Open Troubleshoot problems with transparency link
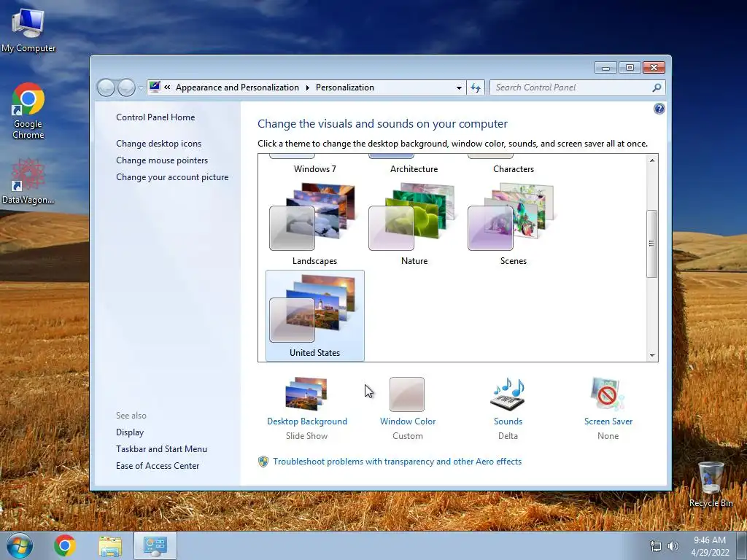 (398, 462)
